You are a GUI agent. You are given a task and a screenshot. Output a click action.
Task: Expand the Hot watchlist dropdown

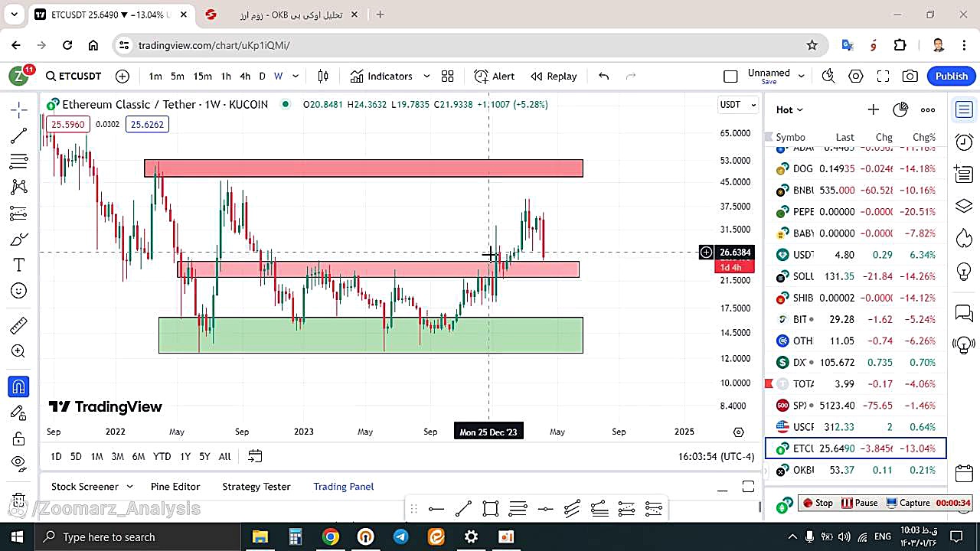click(789, 110)
